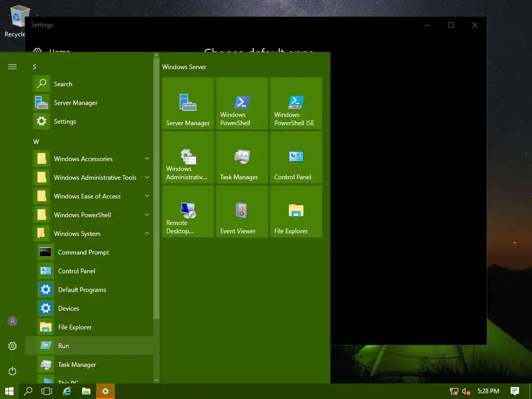Open Search from the app list
532x399 pixels.
coord(89,84)
